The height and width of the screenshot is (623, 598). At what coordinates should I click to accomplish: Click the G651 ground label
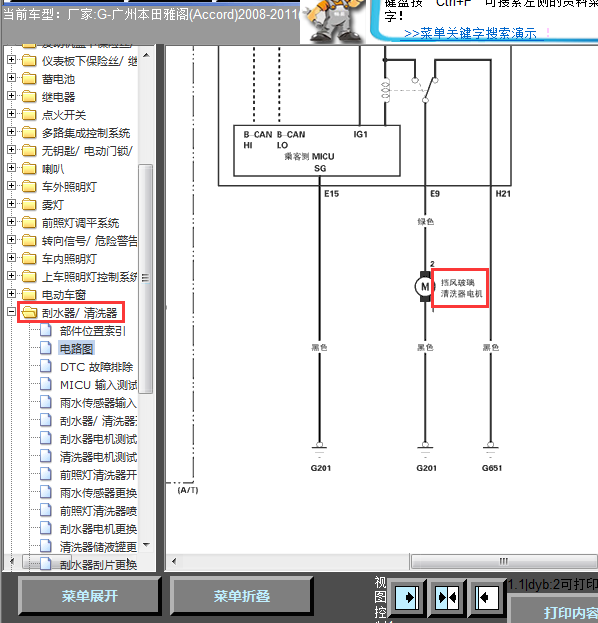tap(492, 468)
